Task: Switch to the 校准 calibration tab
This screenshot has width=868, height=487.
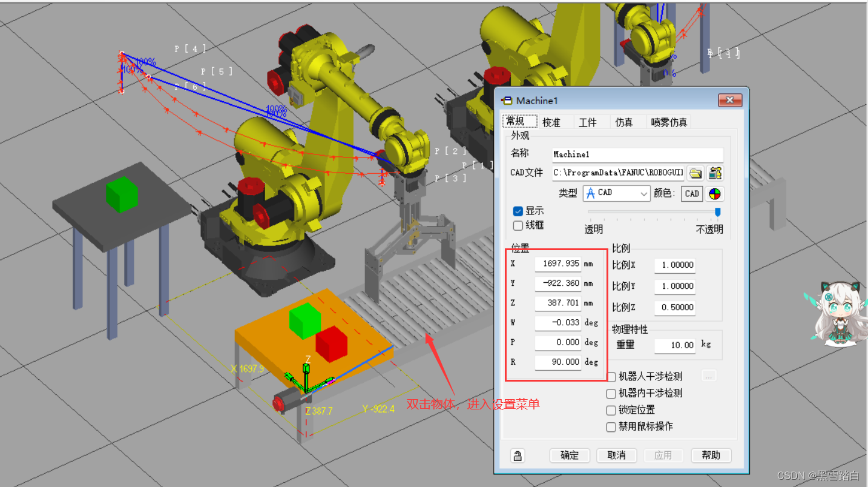Action: pos(552,122)
